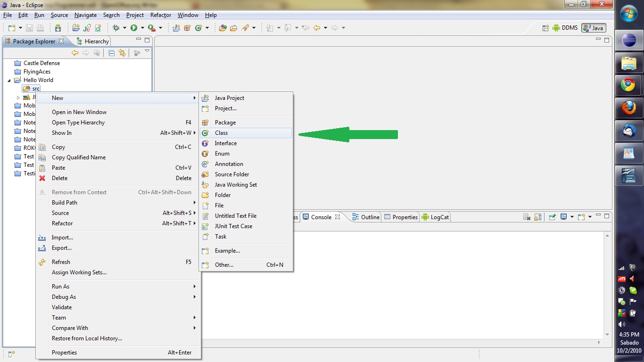Viewport: 644px width, 362px height.
Task: Choose JUnit Test Case in the submenu
Action: click(246, 226)
